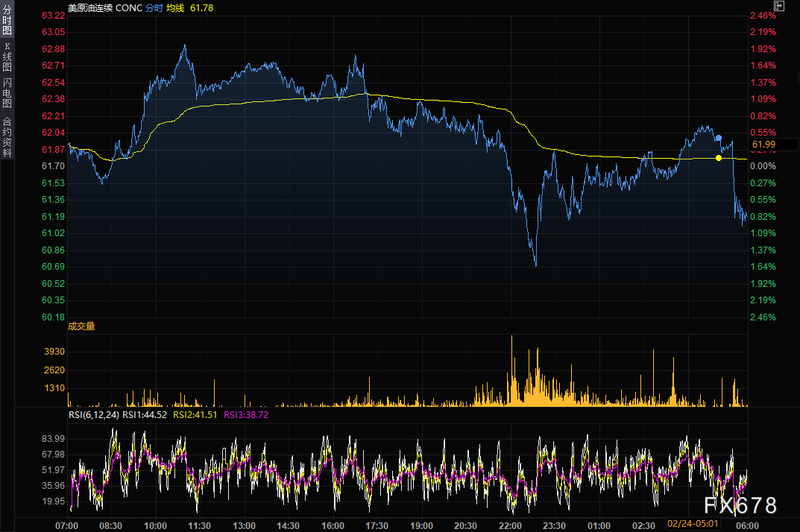Click the 51.97 RSI axis label
This screenshot has height=532, width=800.
click(x=54, y=469)
